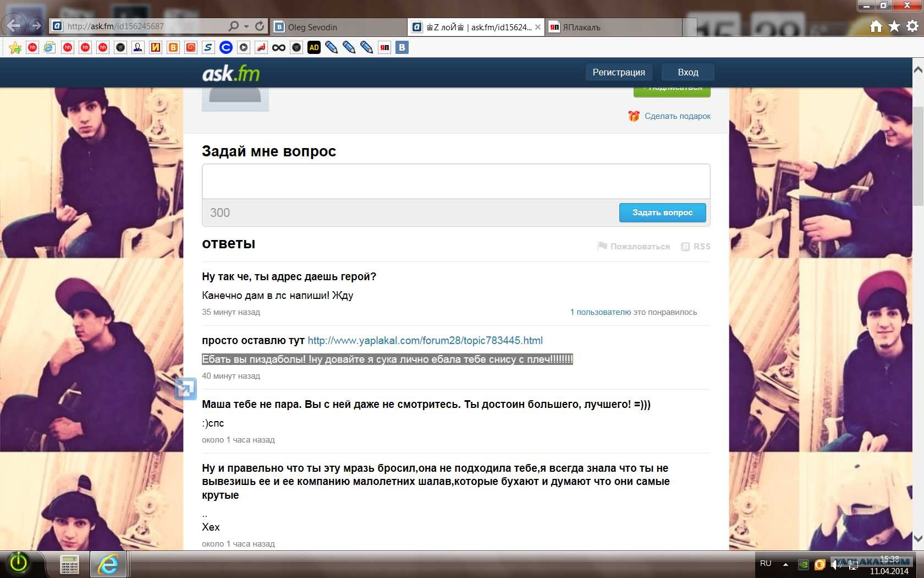924x578 pixels.
Task: Close the ask.fm browser tab
Action: pos(538,27)
